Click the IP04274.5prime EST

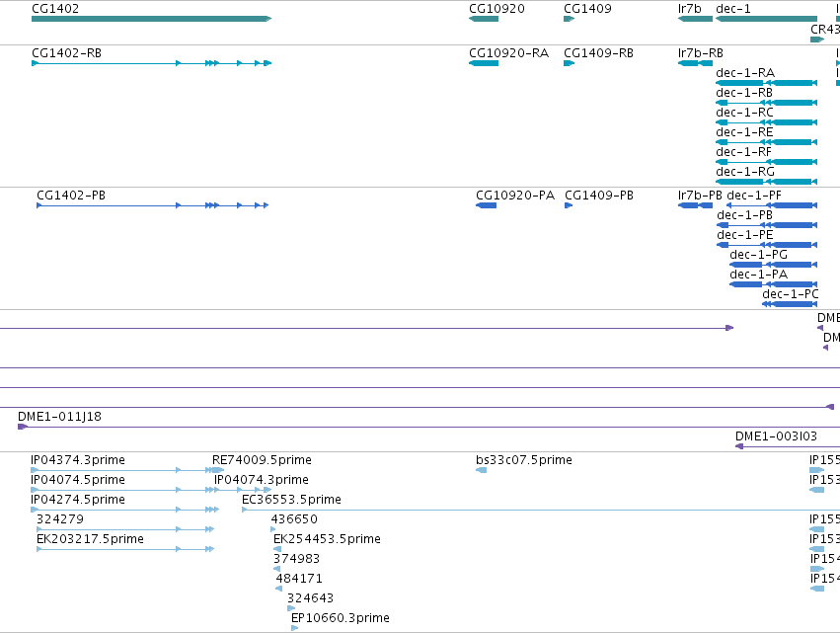pos(124,510)
